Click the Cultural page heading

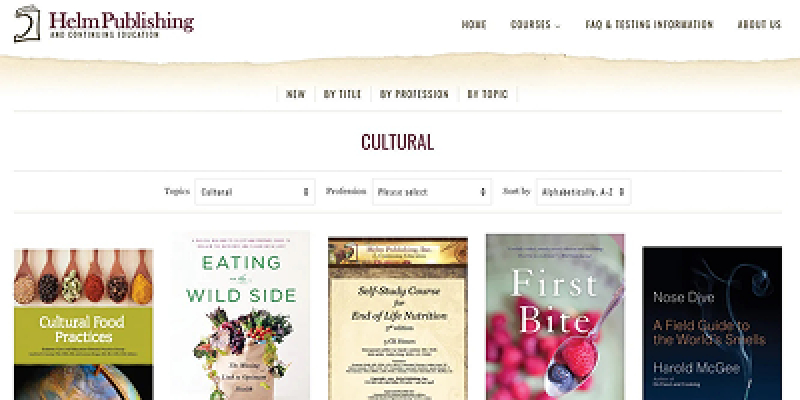397,142
